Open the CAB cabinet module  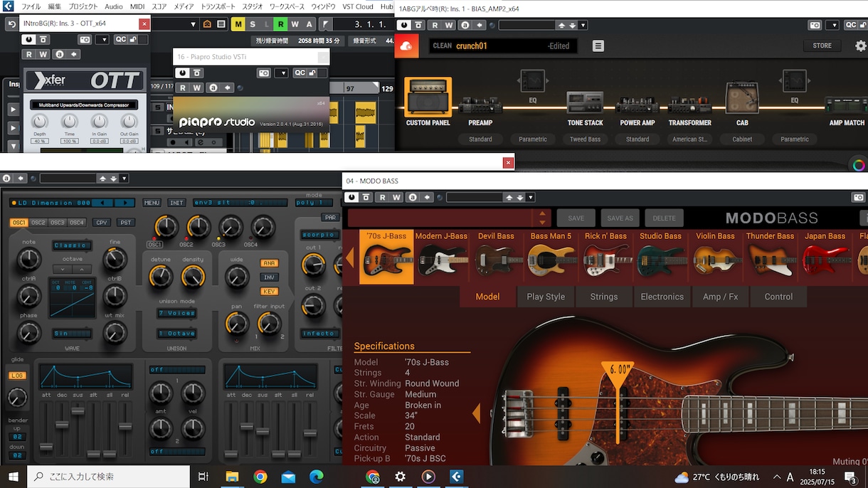tap(742, 99)
